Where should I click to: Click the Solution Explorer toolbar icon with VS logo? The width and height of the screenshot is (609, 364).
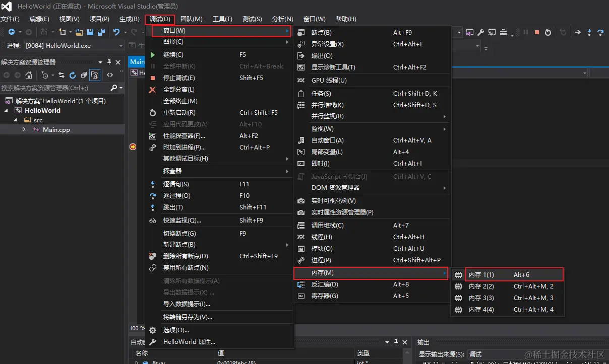[470, 32]
